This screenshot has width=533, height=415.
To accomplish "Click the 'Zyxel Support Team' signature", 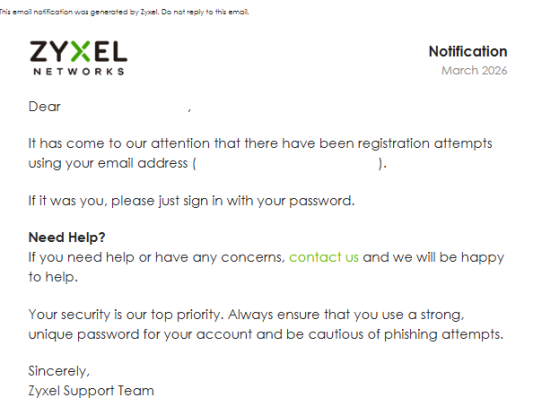I will coord(91,391).
